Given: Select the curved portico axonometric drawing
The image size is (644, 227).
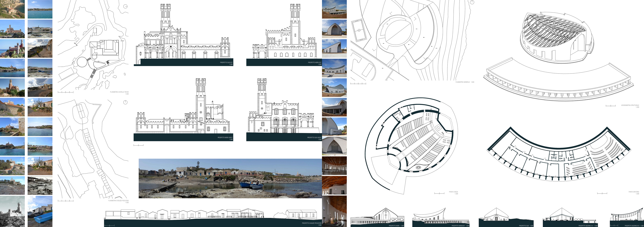Looking at the screenshot, I should [559, 79].
